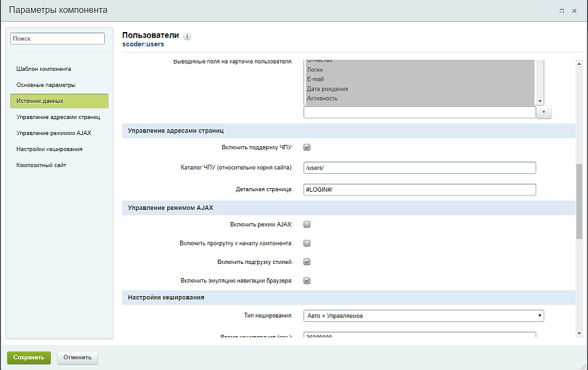Screen dimensions: 588x370
Task: Maximize the Параметры компонента dialog
Action: (561, 10)
